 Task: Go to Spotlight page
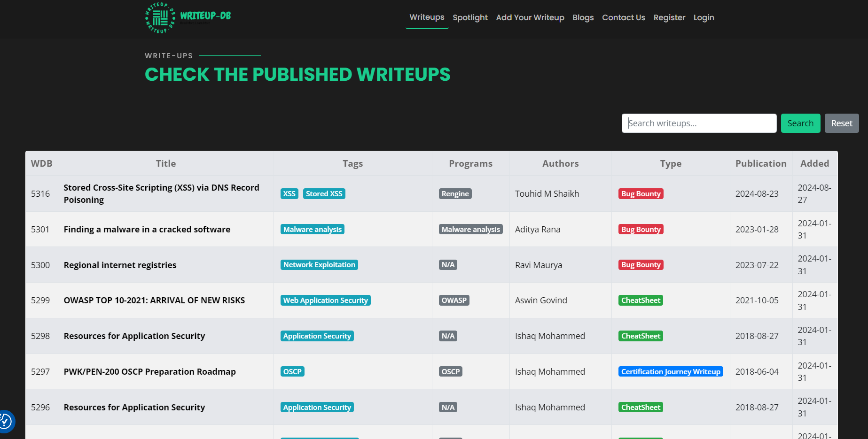tap(470, 17)
